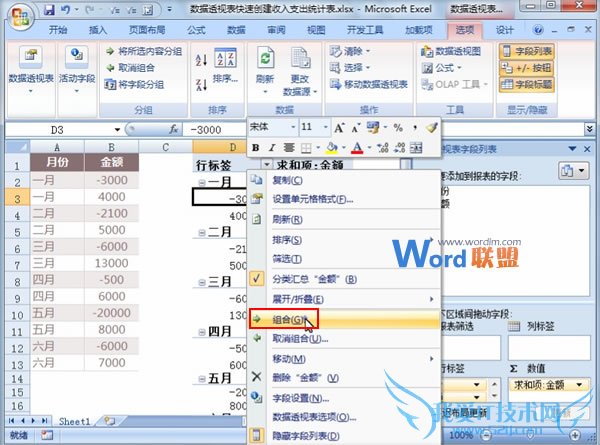Click 数据透视图 in the tools group
The height and width of the screenshot is (445, 600).
[451, 51]
